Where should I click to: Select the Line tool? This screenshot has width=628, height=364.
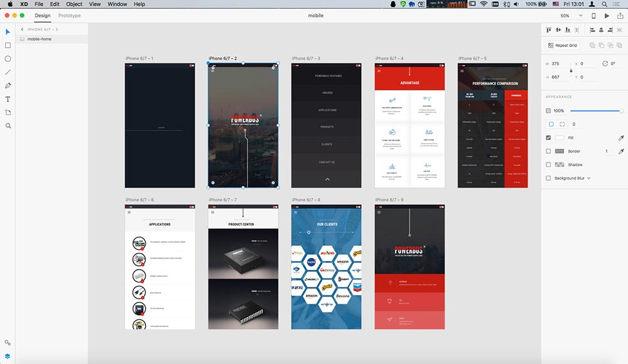pyautogui.click(x=8, y=72)
